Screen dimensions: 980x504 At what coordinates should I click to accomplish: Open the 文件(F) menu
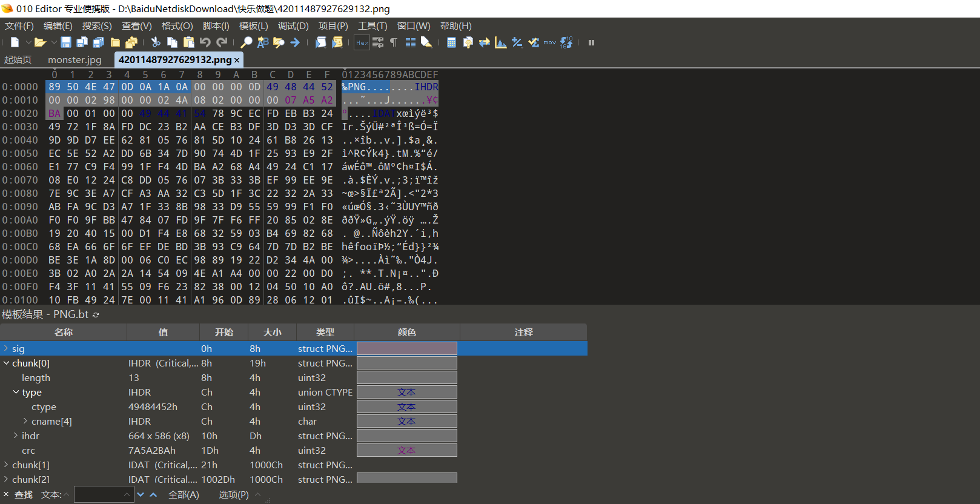point(19,26)
